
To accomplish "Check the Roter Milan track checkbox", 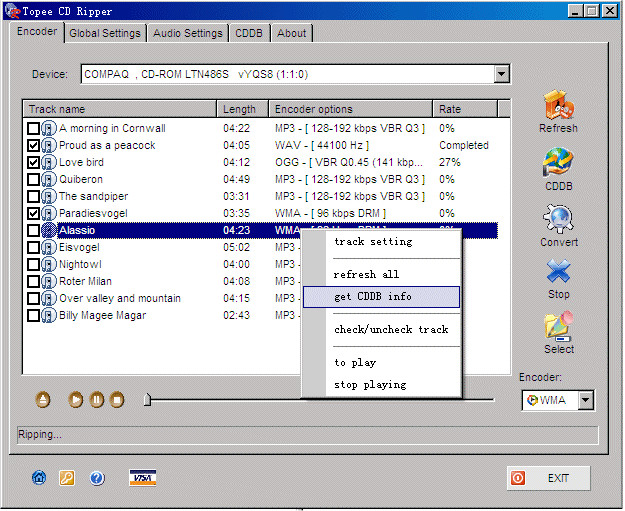I will pos(33,281).
